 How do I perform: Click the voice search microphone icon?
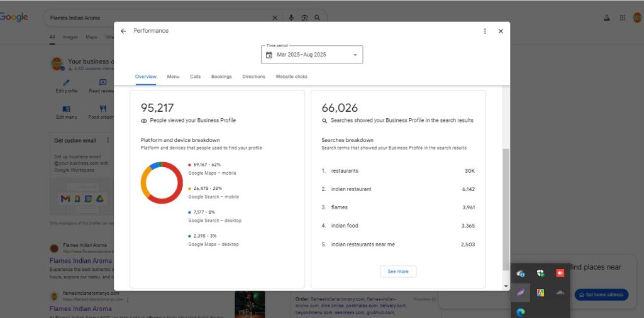point(291,18)
